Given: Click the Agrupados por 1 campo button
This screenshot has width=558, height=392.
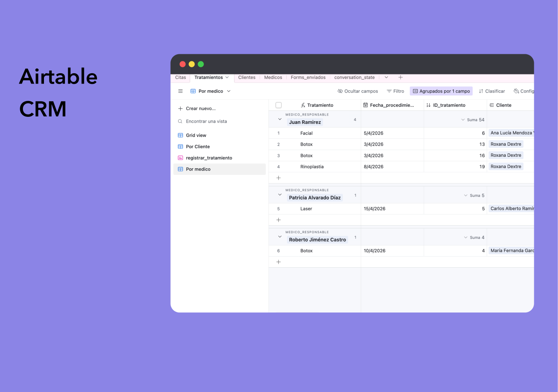Looking at the screenshot, I should 441,91.
